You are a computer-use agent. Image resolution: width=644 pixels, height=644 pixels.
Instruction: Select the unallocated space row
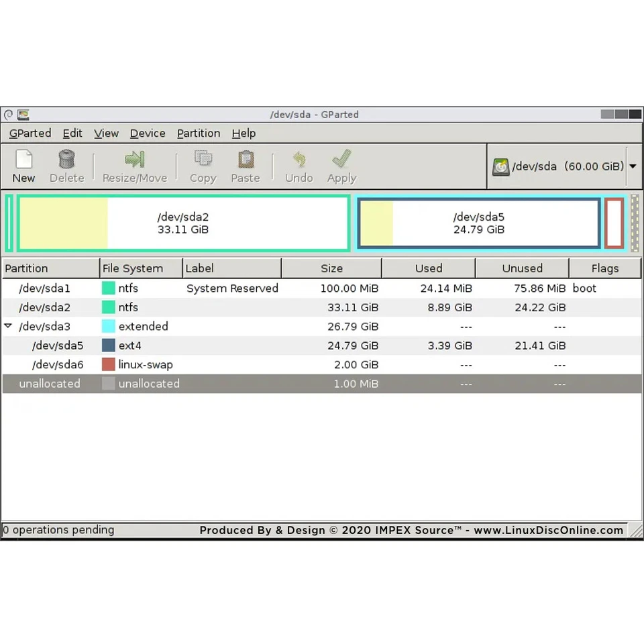tap(201, 384)
